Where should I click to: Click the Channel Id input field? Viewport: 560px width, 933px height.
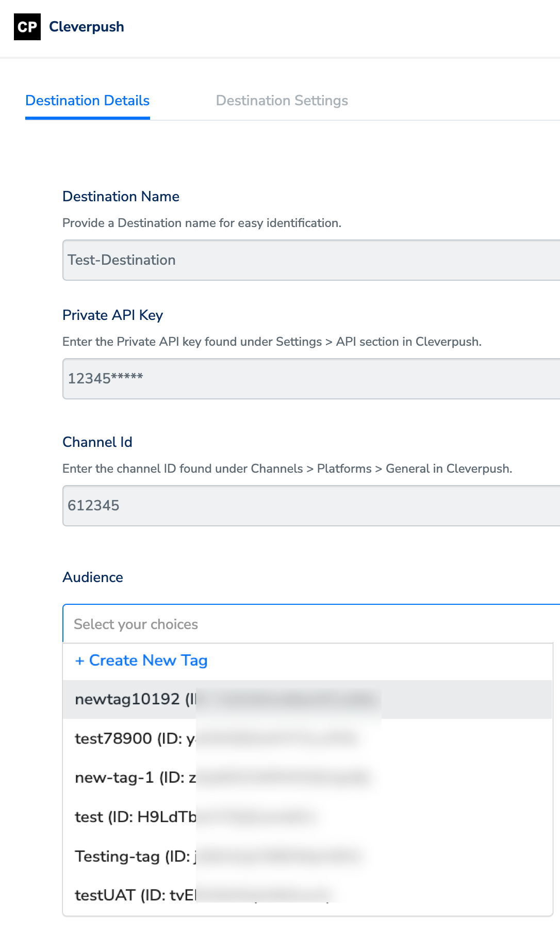[x=311, y=506]
